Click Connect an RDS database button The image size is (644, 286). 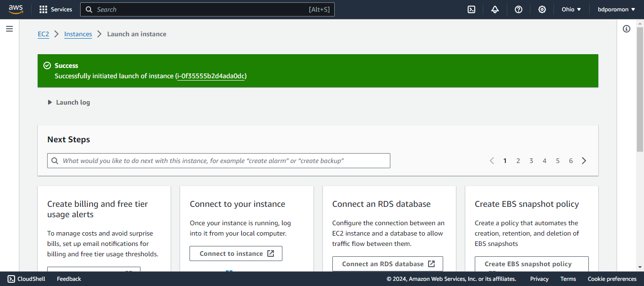coord(388,264)
